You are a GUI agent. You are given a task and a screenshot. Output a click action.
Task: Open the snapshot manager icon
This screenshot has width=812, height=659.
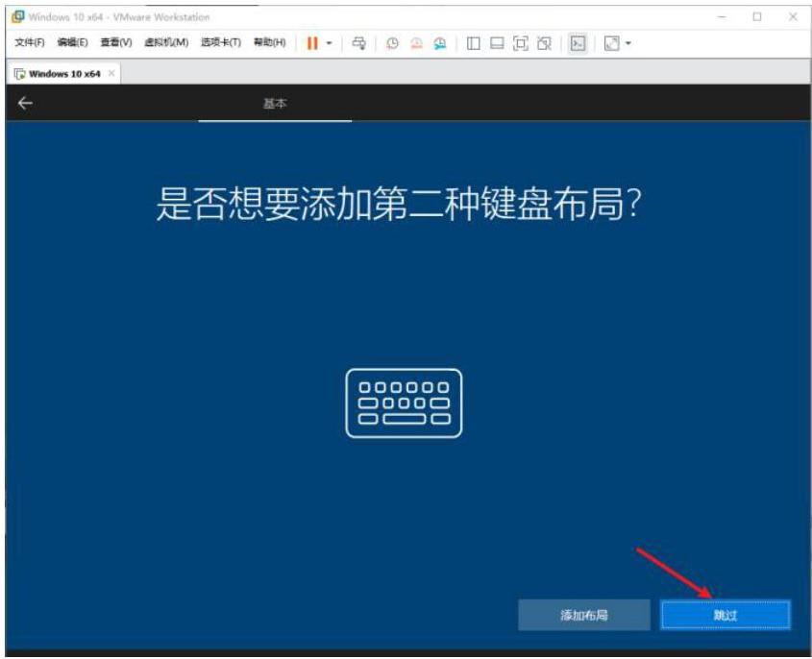click(440, 43)
